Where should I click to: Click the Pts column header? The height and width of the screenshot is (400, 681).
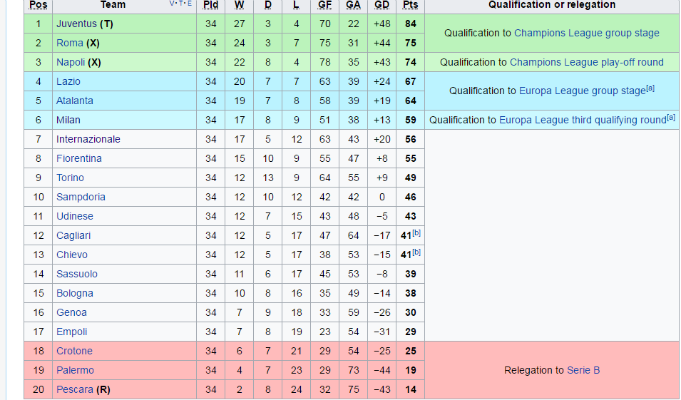410,5
